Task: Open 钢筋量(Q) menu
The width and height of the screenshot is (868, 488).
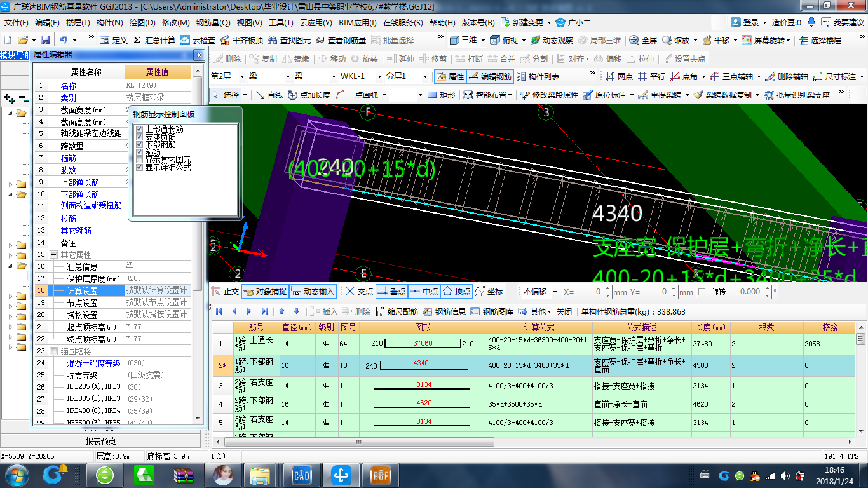Action: [213, 22]
